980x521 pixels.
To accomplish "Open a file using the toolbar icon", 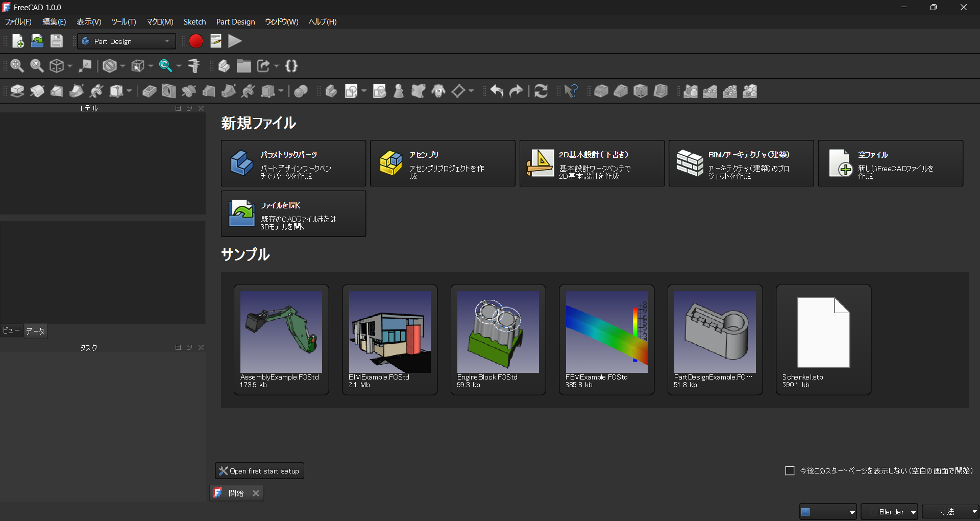I will 37,41.
